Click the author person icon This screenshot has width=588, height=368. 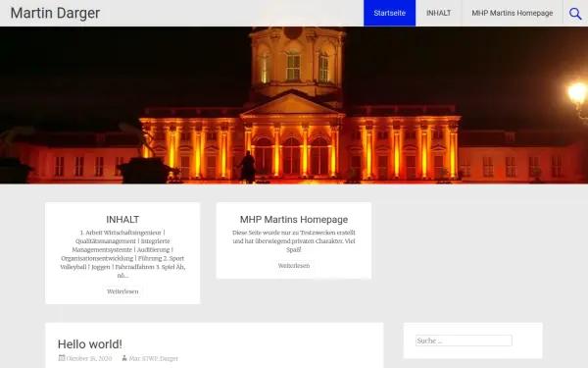[124, 358]
